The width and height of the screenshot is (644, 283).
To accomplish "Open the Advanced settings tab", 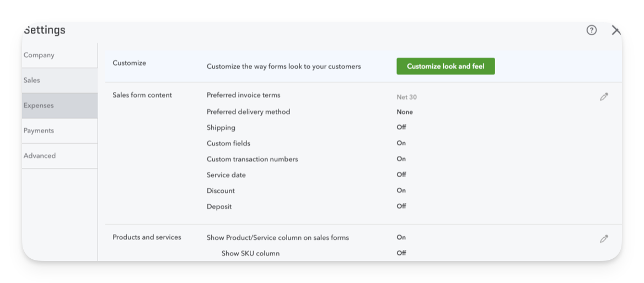I will pos(60,156).
